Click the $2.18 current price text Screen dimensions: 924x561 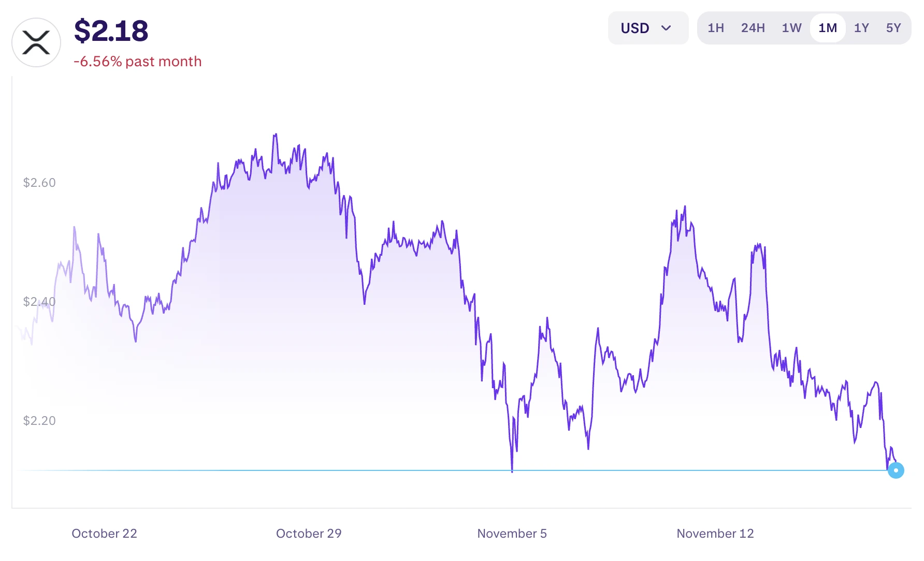coord(111,31)
